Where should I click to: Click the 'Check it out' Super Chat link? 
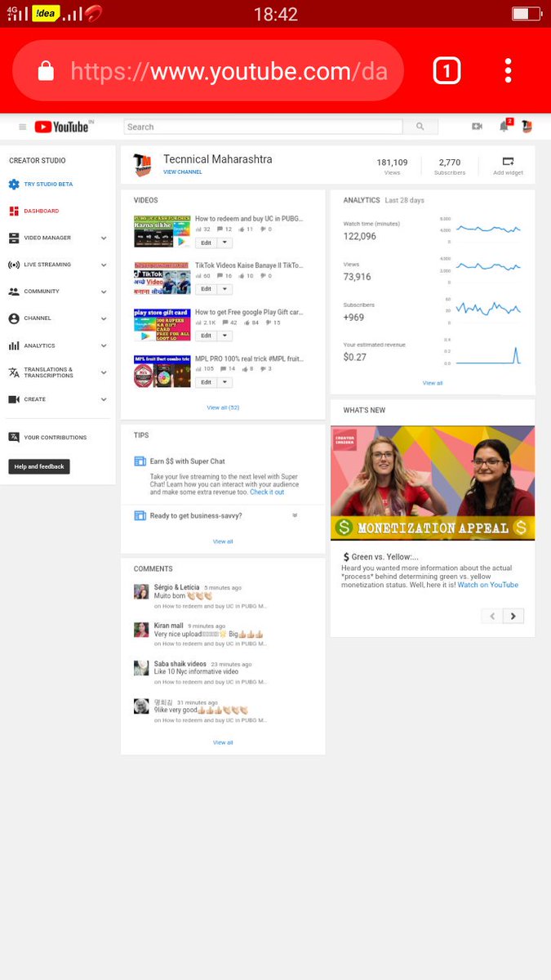(x=267, y=492)
